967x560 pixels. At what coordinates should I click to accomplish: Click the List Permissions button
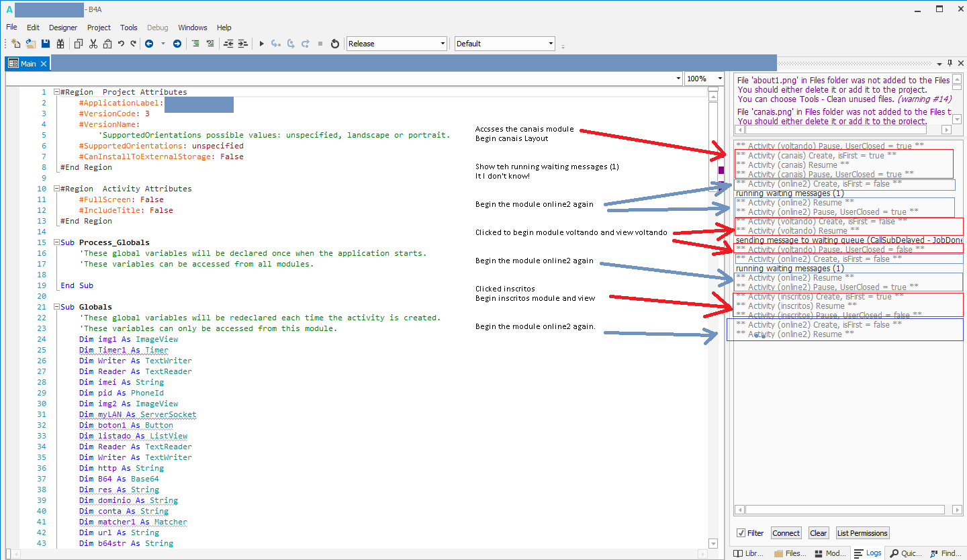pyautogui.click(x=862, y=533)
